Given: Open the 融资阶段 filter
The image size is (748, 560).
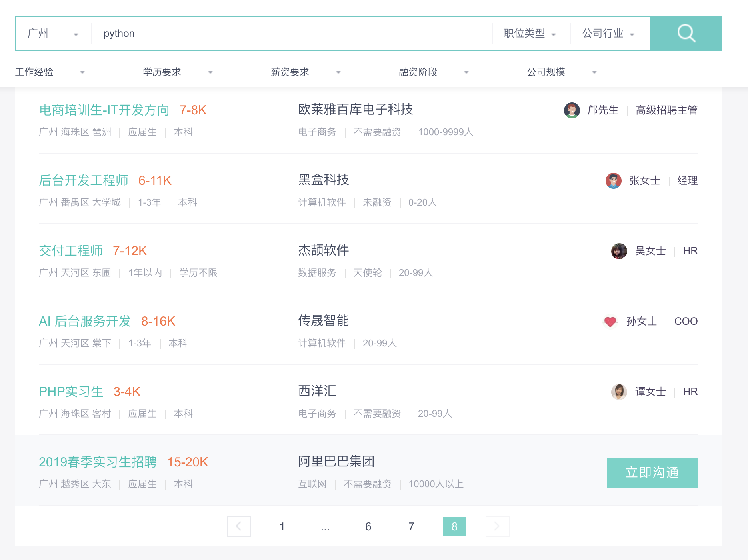Looking at the screenshot, I should [434, 72].
